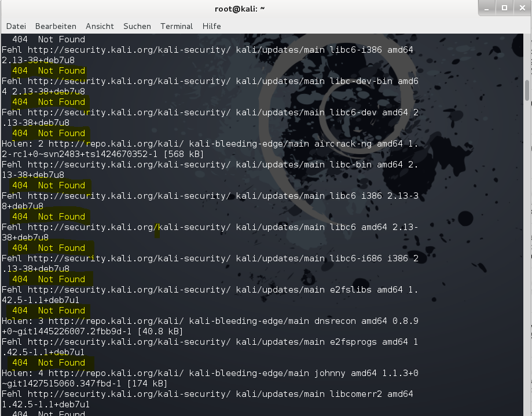
Task: Click the libc6-i386 amd64 error line
Action: [x=207, y=50]
